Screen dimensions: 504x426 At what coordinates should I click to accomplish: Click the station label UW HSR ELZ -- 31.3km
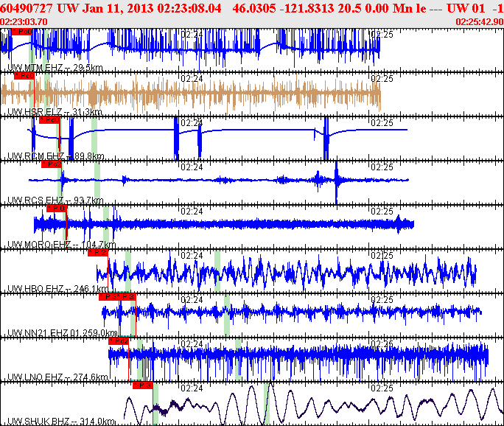pos(55,112)
